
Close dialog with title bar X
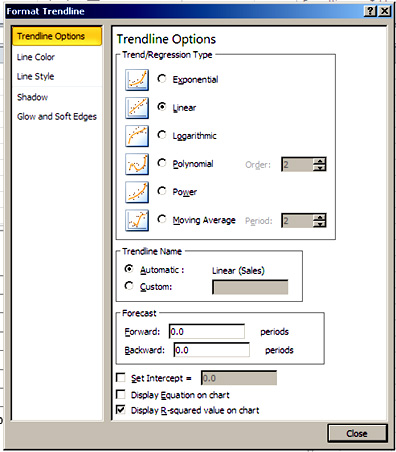[x=384, y=11]
